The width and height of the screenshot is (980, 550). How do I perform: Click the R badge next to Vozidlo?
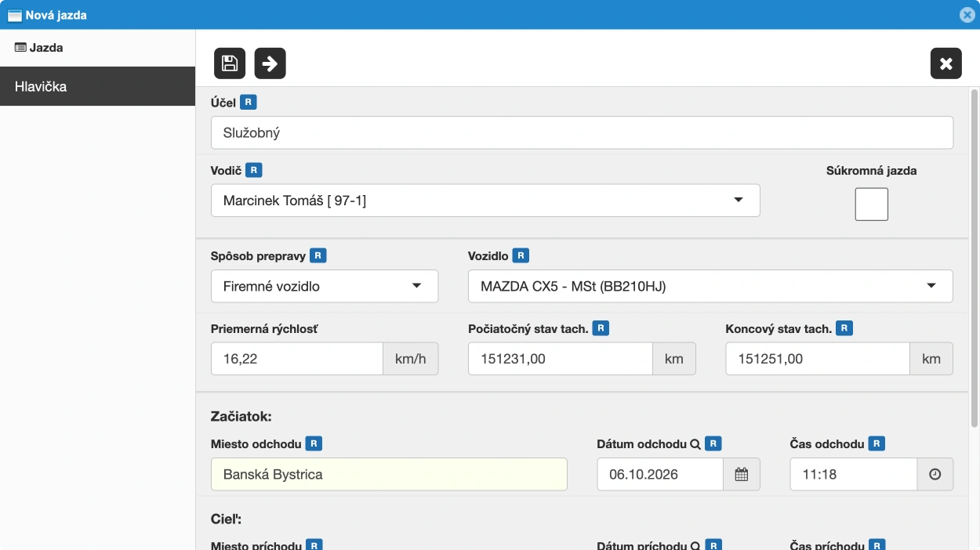pos(521,255)
